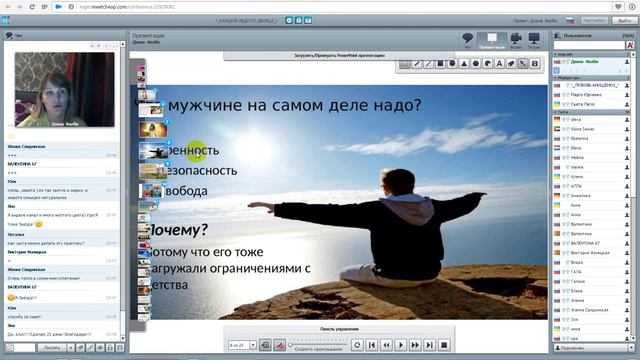Switch to the Video camera tab
The width and height of the screenshot is (640, 360).
[x=516, y=40]
